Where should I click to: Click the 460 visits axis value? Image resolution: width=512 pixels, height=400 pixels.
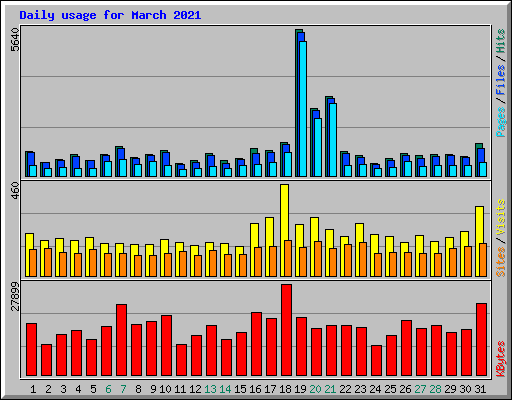15,190
